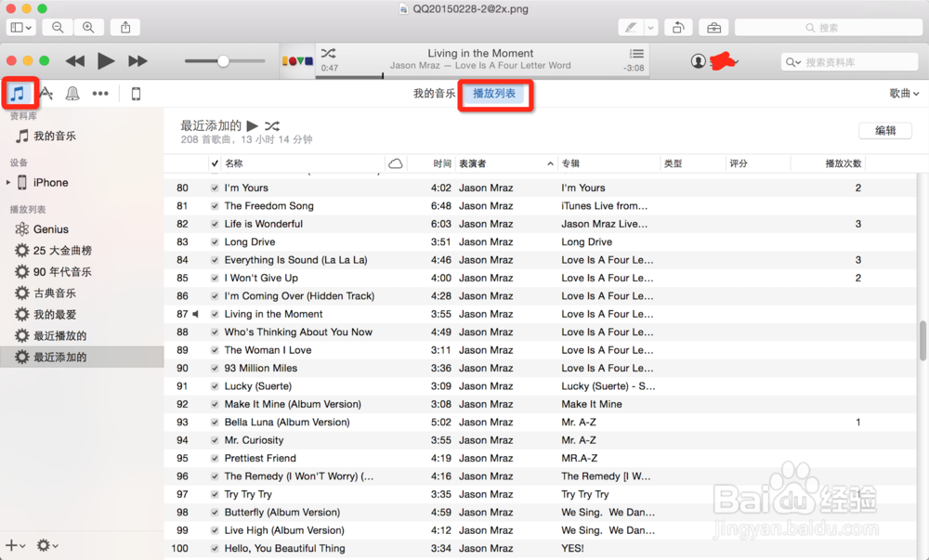Expand the iPhone device tree
Viewport: 929px width, 560px height.
pyautogui.click(x=8, y=182)
